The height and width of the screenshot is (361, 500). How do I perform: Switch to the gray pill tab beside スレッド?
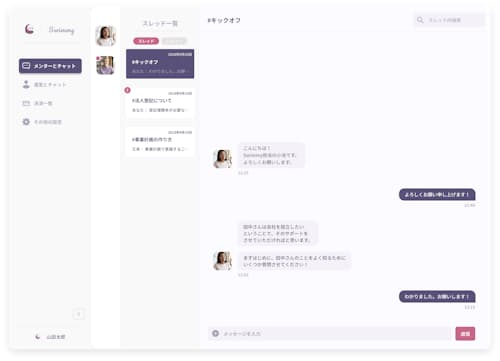pyautogui.click(x=174, y=41)
